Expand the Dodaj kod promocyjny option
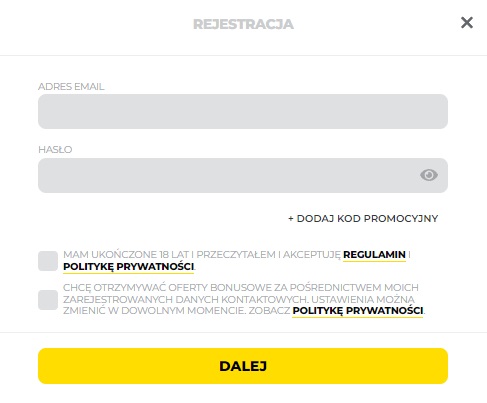Viewport: 487px width, 403px height. pos(363,219)
